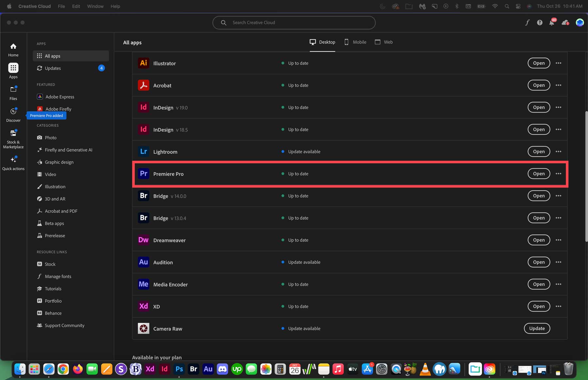Select the Updates item showing 4 pending
The image size is (588, 380).
coord(71,68)
